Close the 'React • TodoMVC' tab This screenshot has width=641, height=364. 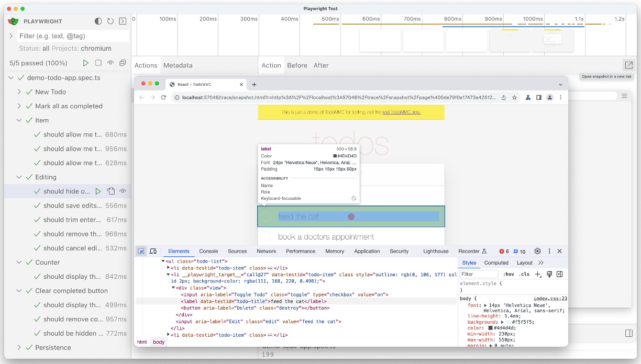(x=241, y=84)
